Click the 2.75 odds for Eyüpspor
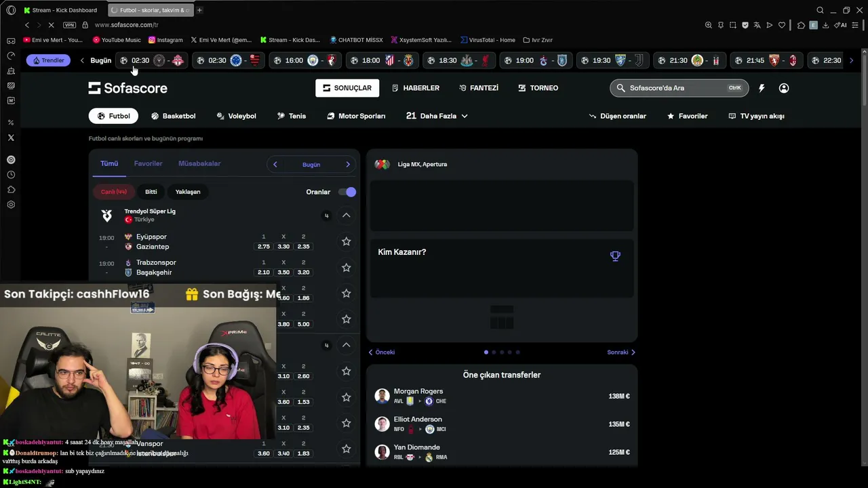868x488 pixels. (x=264, y=247)
